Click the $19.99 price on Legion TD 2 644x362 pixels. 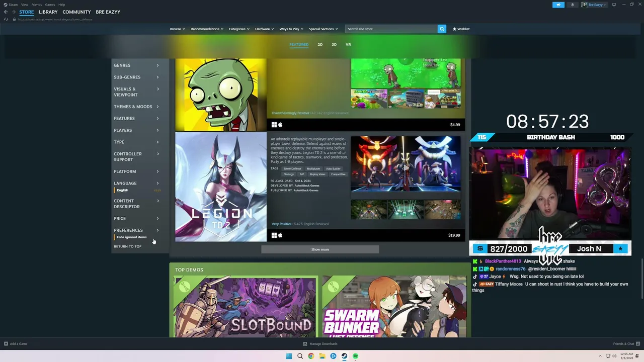(x=454, y=235)
